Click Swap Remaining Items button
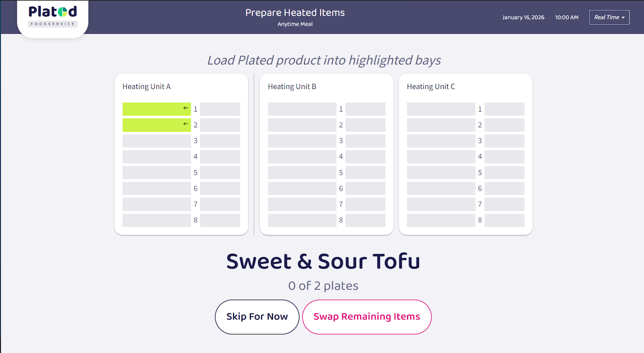The height and width of the screenshot is (353, 644). click(367, 317)
